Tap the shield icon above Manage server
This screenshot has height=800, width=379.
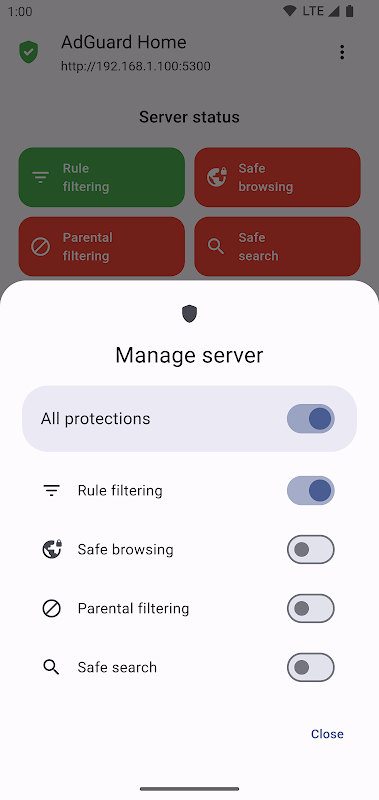coord(189,314)
